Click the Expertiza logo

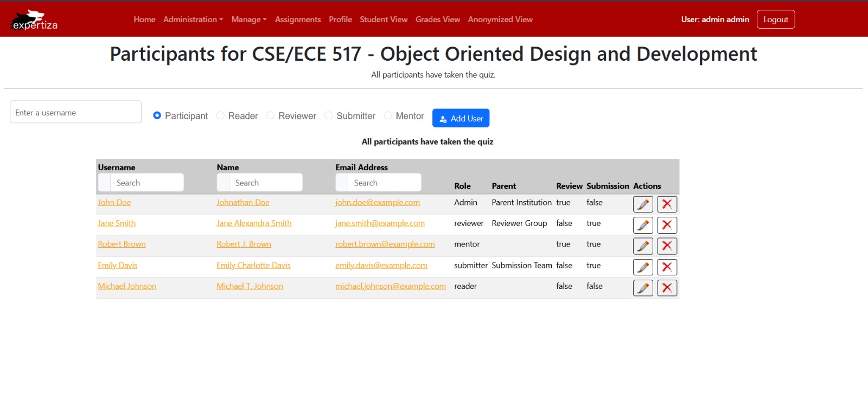(x=35, y=20)
